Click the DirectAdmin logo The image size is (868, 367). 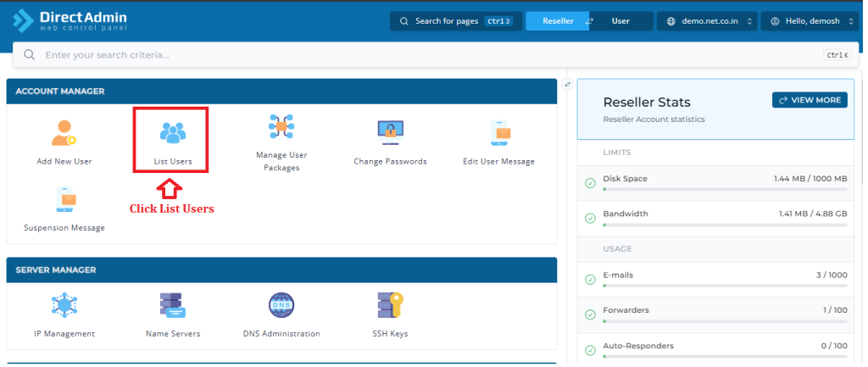70,20
